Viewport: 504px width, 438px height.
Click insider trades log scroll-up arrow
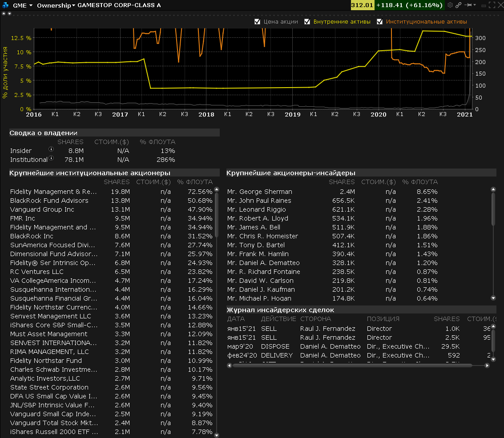pos(493,326)
